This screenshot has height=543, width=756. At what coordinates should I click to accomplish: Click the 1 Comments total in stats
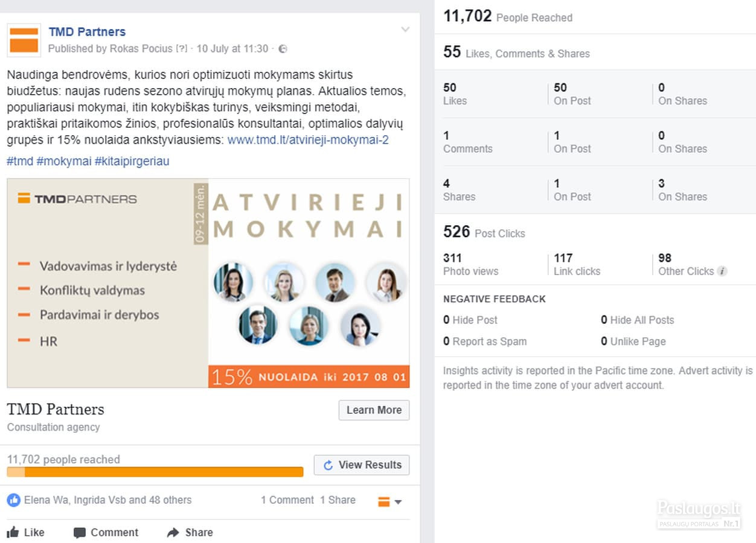468,142
